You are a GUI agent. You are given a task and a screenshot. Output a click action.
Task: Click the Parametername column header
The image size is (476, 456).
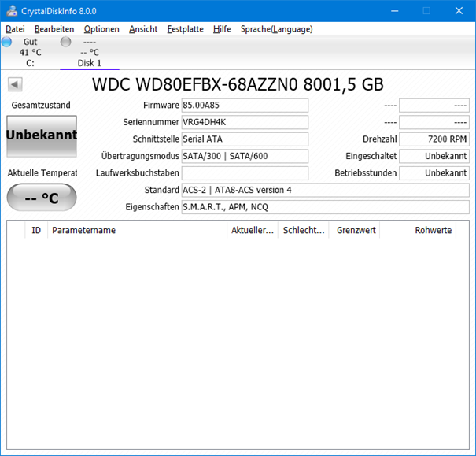point(137,230)
